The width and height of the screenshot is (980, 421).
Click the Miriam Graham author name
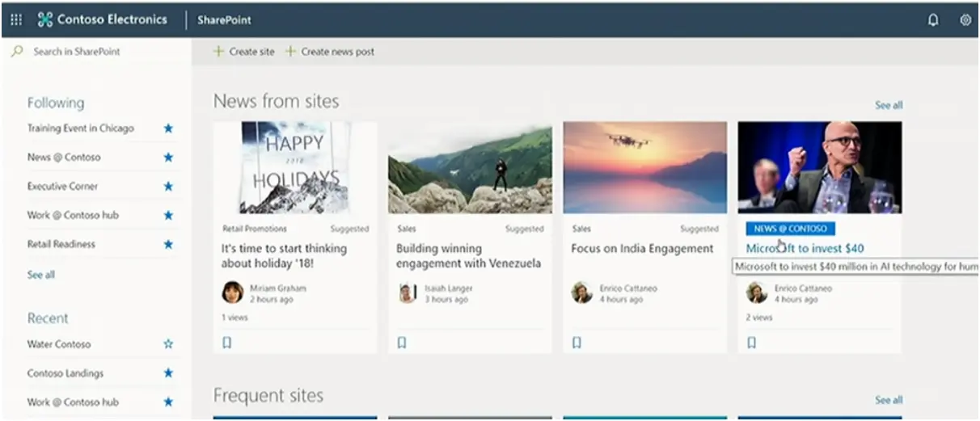(x=278, y=288)
